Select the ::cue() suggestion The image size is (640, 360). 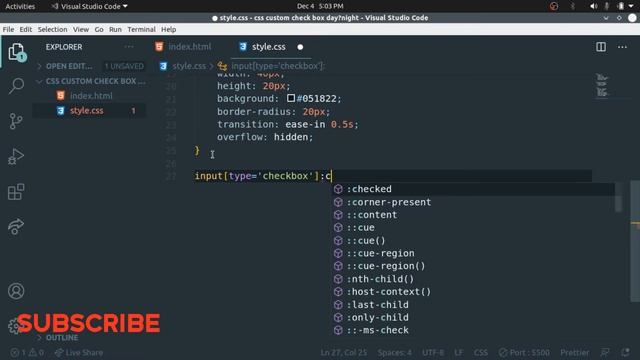[366, 240]
